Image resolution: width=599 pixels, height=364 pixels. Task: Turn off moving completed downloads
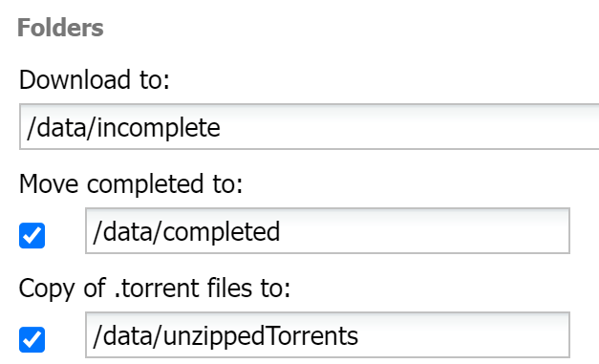pos(32,235)
